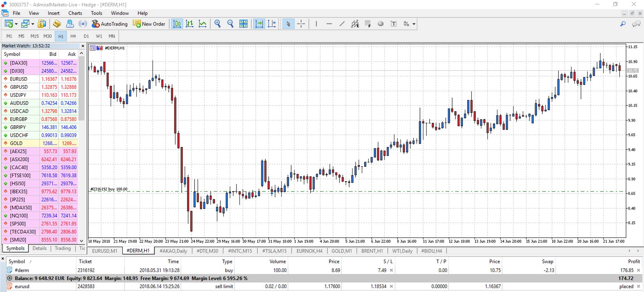Toggle chart shift from right edge
Viewport: 644px width, 292px height.
coord(272,24)
